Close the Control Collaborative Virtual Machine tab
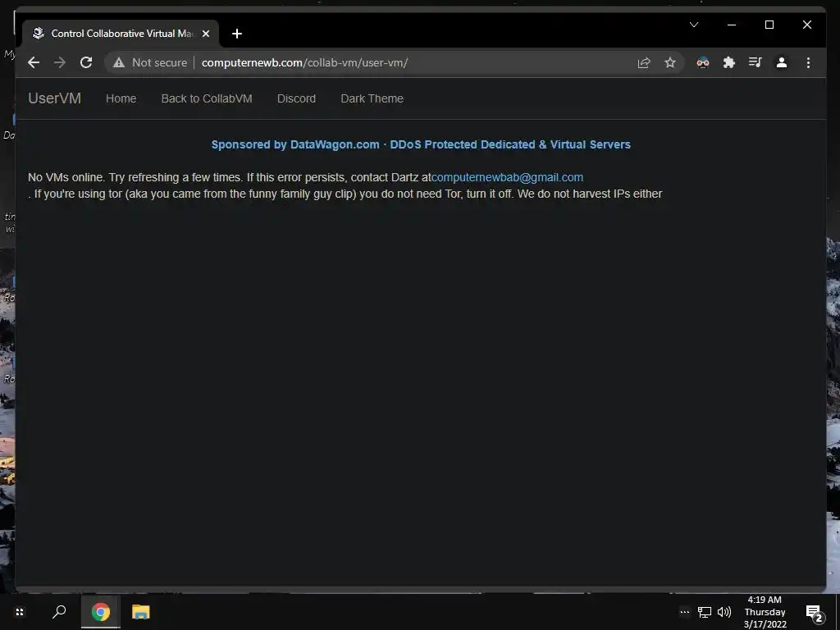Viewport: 840px width, 630px height. 206,34
